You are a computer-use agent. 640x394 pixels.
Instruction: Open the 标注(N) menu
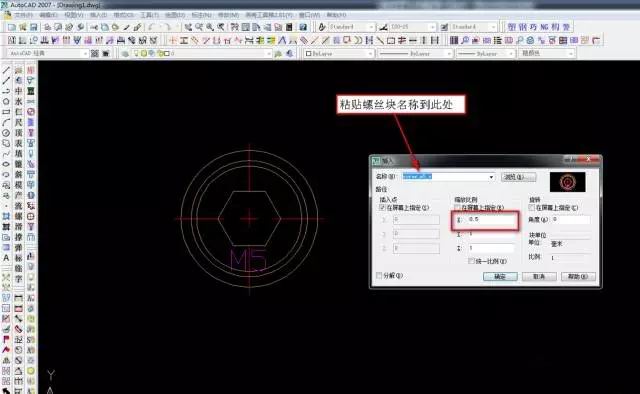201,15
